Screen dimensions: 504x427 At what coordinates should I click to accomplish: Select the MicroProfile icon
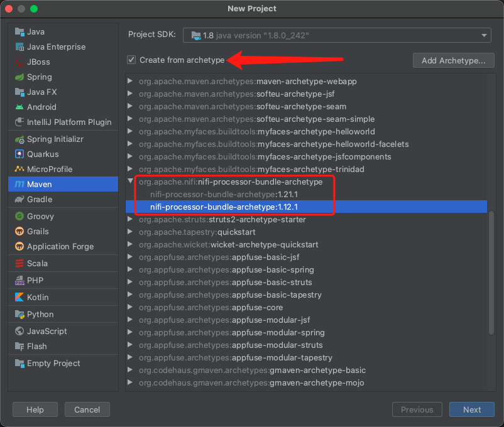tap(19, 169)
